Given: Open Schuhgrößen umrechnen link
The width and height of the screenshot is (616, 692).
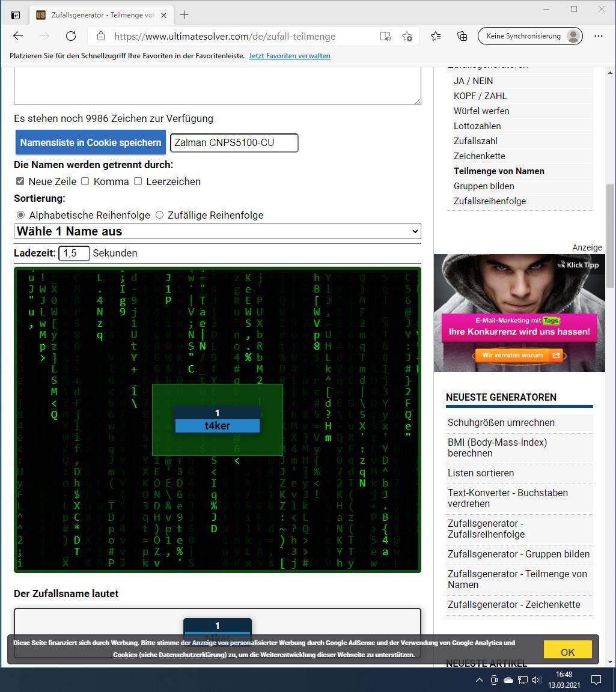Looking at the screenshot, I should tap(501, 422).
